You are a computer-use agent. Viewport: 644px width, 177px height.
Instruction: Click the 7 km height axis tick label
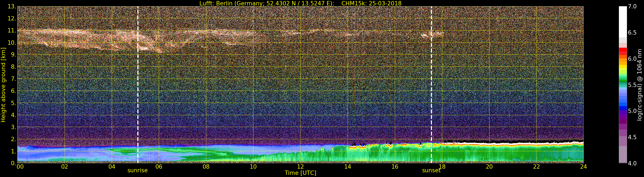tap(13, 79)
